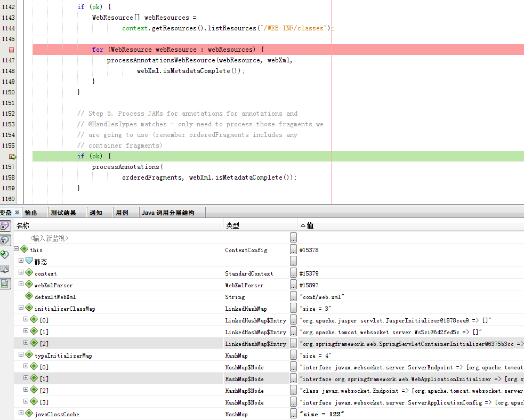The image size is (524, 420).
Task: Click the "size = 4" value of typeInitializerMap
Action: coord(315,356)
